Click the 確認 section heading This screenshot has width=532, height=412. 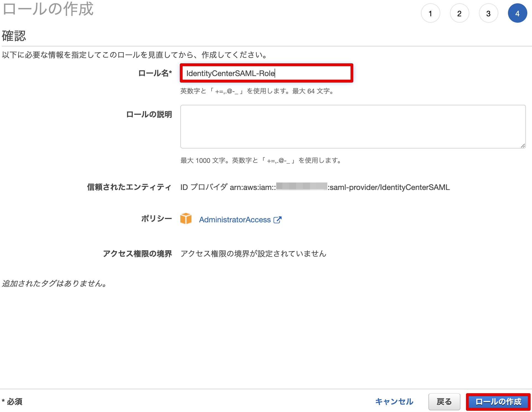pos(14,35)
